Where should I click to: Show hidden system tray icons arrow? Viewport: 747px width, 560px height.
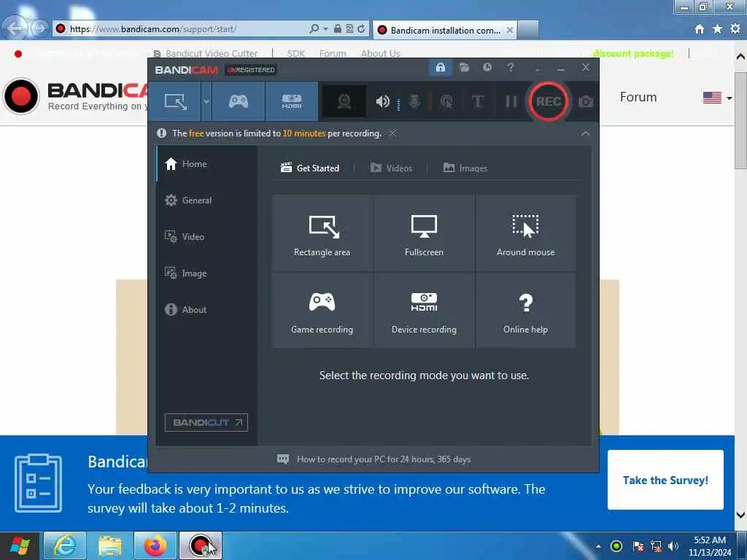point(598,546)
